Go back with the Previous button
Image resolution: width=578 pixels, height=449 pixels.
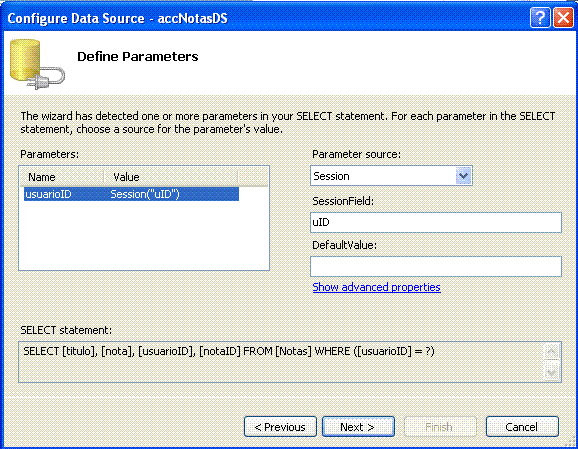280,427
